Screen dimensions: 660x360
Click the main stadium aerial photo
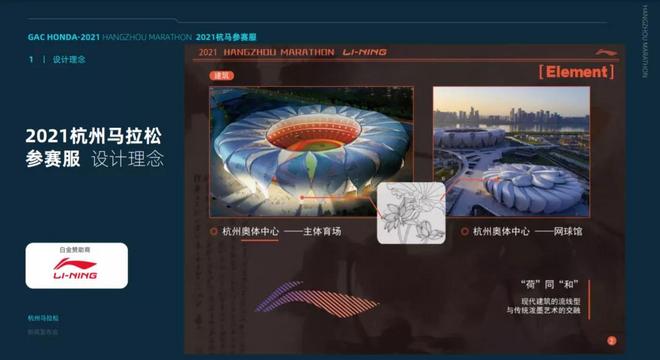311,152
